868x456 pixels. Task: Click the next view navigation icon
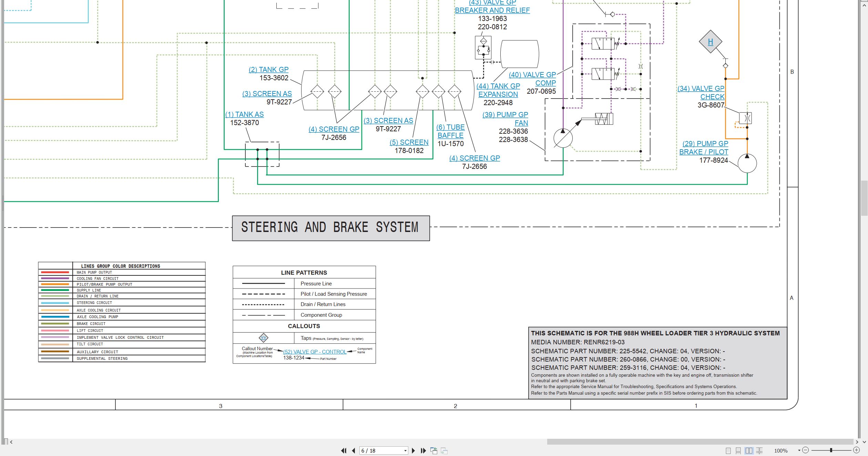(x=444, y=450)
